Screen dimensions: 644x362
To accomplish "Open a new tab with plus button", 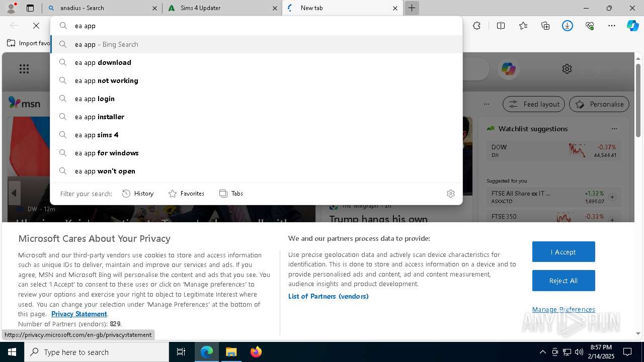I will pyautogui.click(x=412, y=8).
